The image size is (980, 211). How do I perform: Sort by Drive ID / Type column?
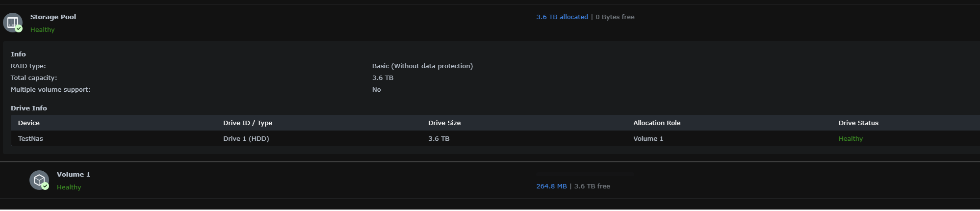pos(248,123)
